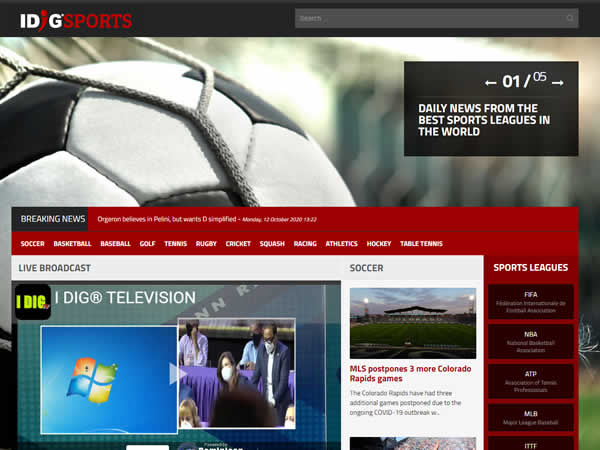Click the Colorado Rapids article summary text

[x=406, y=403]
